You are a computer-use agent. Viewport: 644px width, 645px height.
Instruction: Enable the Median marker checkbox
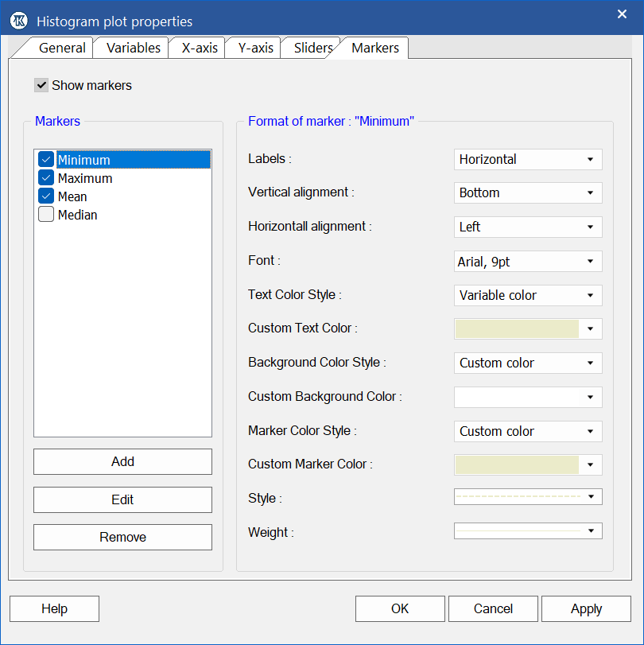point(45,215)
